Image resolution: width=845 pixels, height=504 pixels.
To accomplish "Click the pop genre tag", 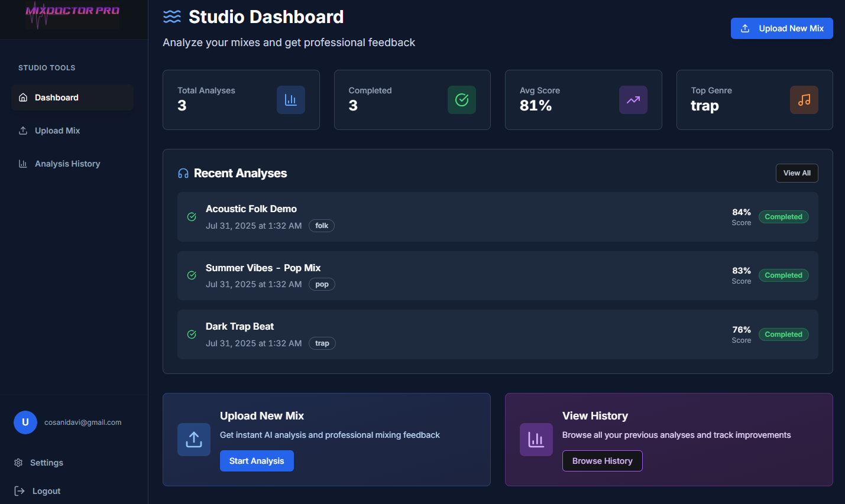I will point(322,284).
